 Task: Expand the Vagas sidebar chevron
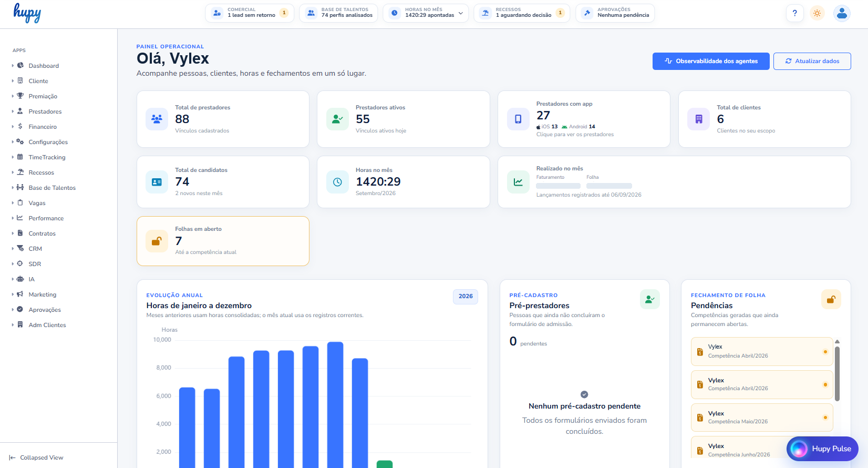point(13,203)
